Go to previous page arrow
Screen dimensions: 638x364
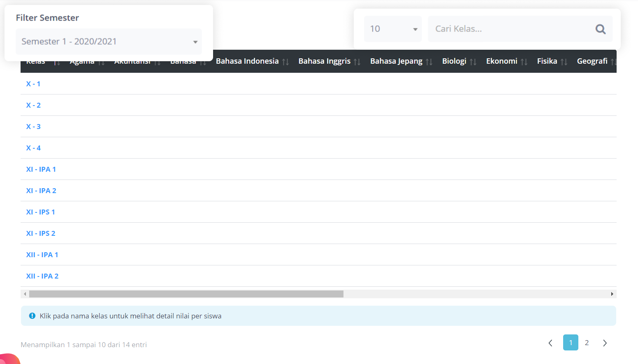(550, 343)
